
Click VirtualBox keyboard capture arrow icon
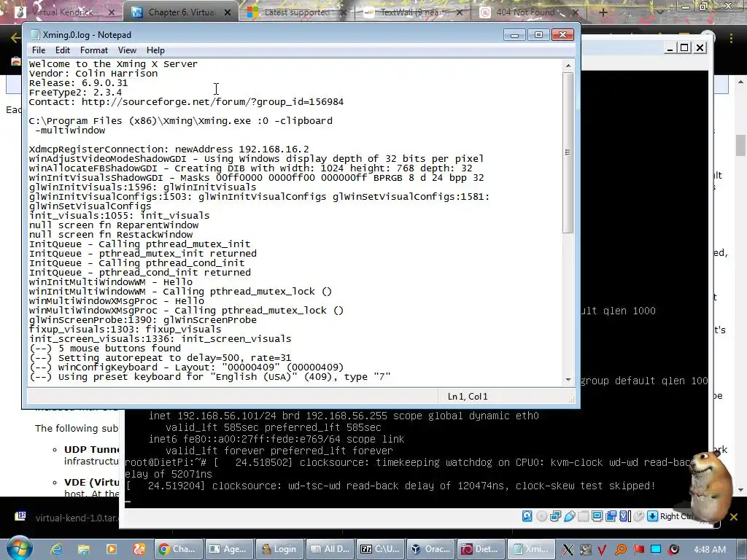click(653, 516)
